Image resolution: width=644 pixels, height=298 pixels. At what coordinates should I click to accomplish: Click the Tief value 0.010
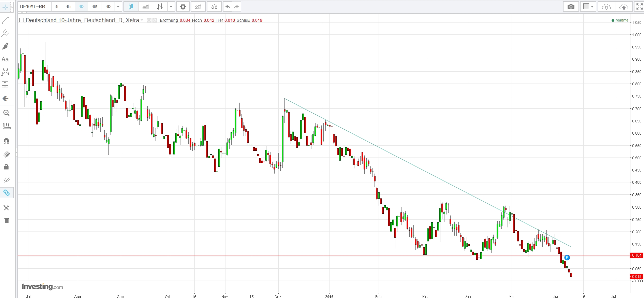pyautogui.click(x=230, y=20)
